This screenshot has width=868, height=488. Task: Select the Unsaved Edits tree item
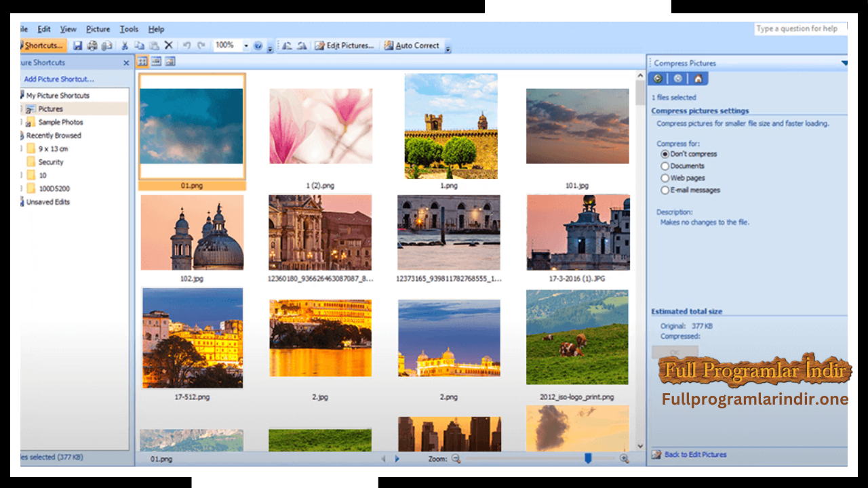[48, 202]
